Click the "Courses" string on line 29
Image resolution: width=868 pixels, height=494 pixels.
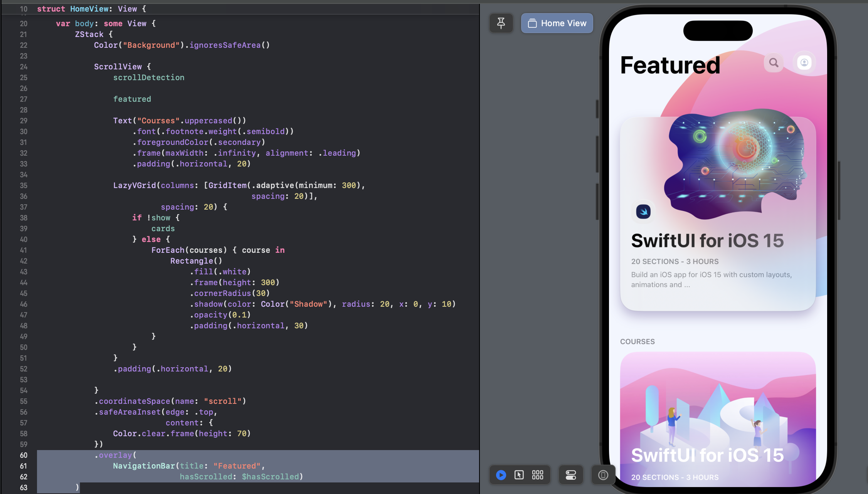(x=158, y=121)
